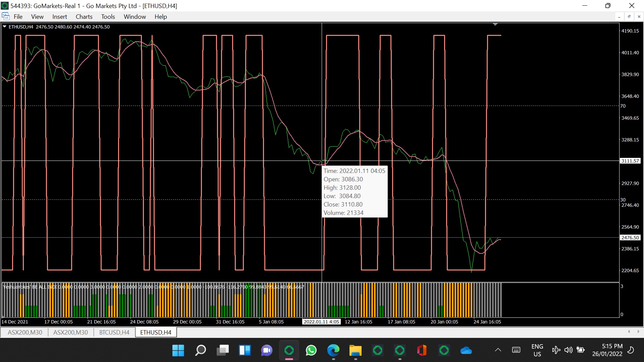Screen dimensions: 644x362
Task: Restore the inner chart window
Action: pyautogui.click(x=629, y=16)
